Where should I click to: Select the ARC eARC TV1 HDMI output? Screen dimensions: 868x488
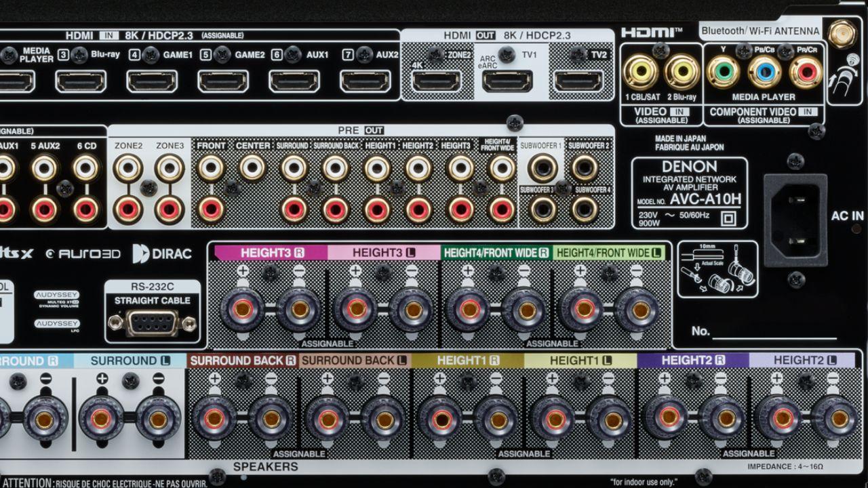pyautogui.click(x=505, y=81)
